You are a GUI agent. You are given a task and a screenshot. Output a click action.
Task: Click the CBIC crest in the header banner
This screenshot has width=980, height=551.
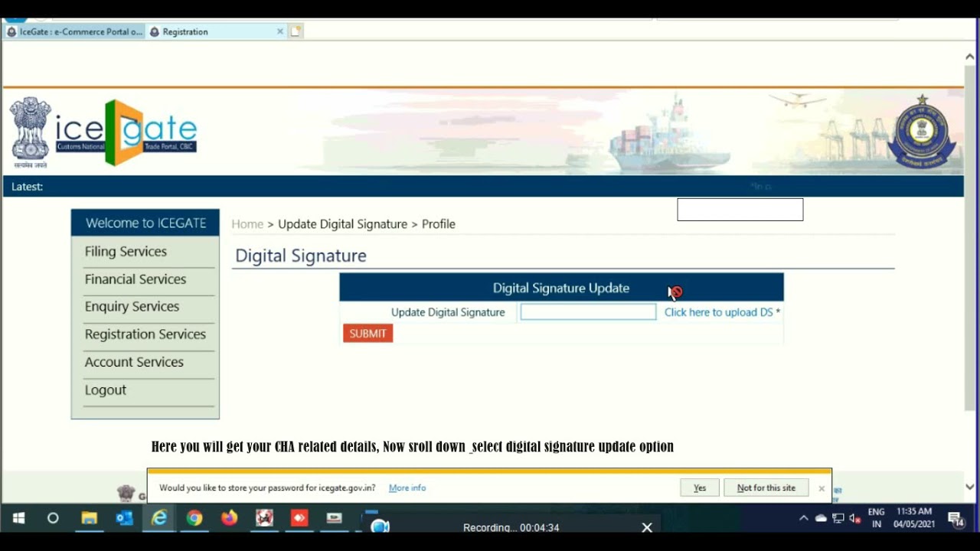pyautogui.click(x=922, y=132)
